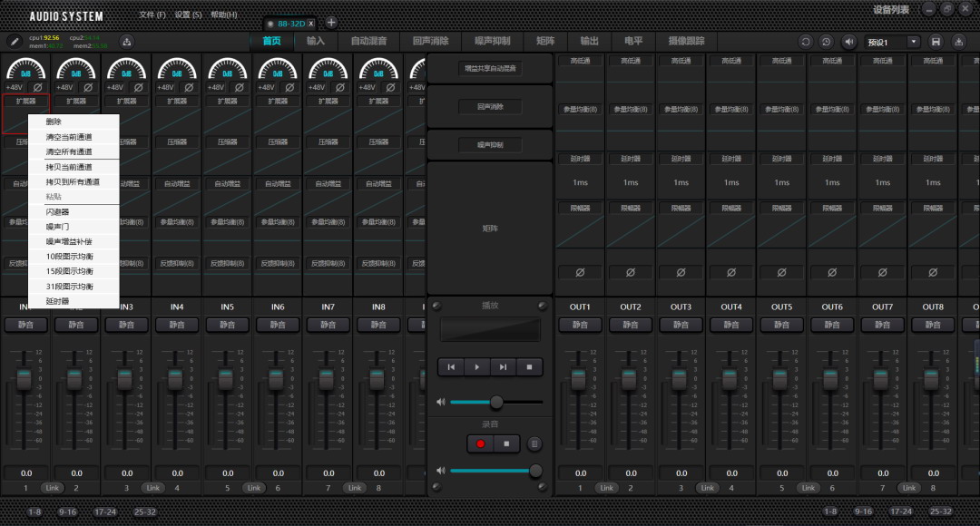Toggle the Link between outputs 1 and 2
980x526 pixels.
pyautogui.click(x=606, y=488)
